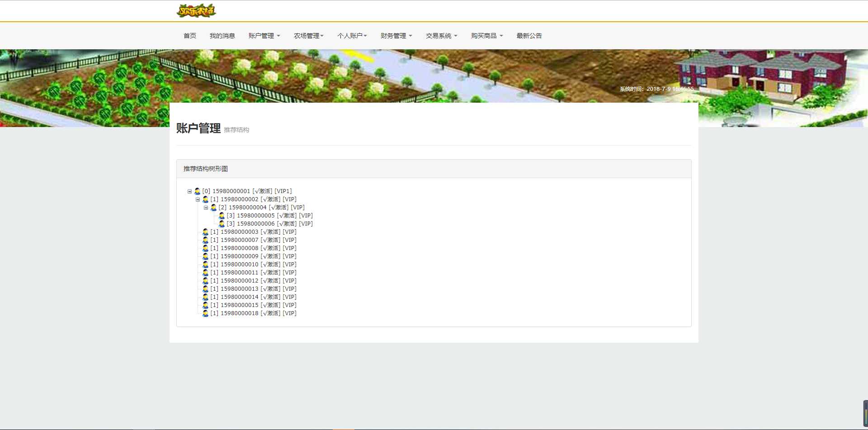Screen dimensions: 868x430
Task: Open the 账户管理 dropdown menu
Action: [264, 36]
